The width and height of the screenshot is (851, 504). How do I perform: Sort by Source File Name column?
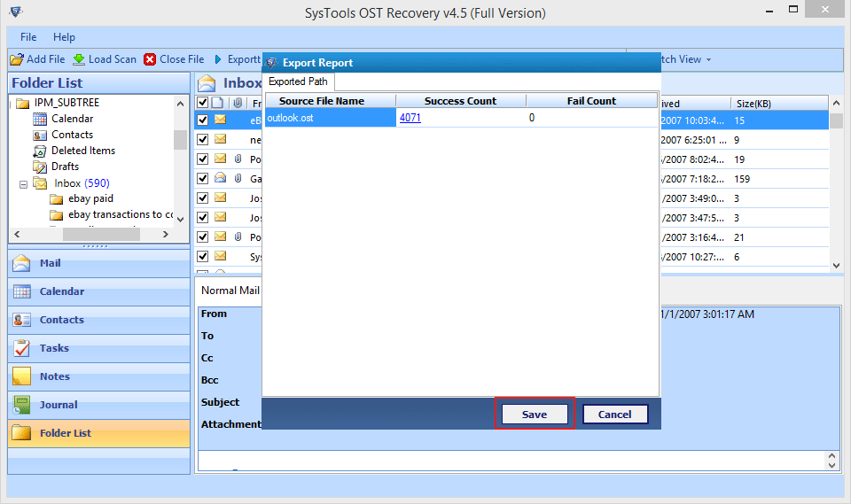(331, 101)
